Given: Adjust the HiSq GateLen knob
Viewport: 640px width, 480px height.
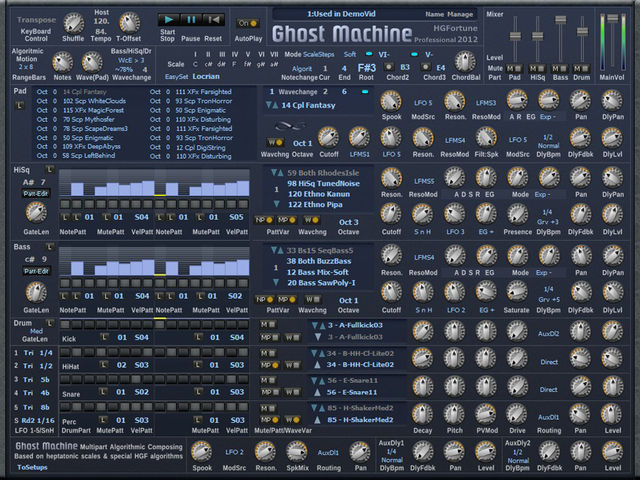Looking at the screenshot, I should 36,213.
